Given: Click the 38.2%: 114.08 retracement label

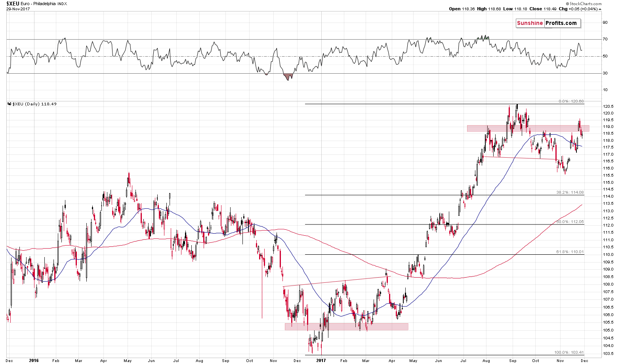Looking at the screenshot, I should 570,192.
